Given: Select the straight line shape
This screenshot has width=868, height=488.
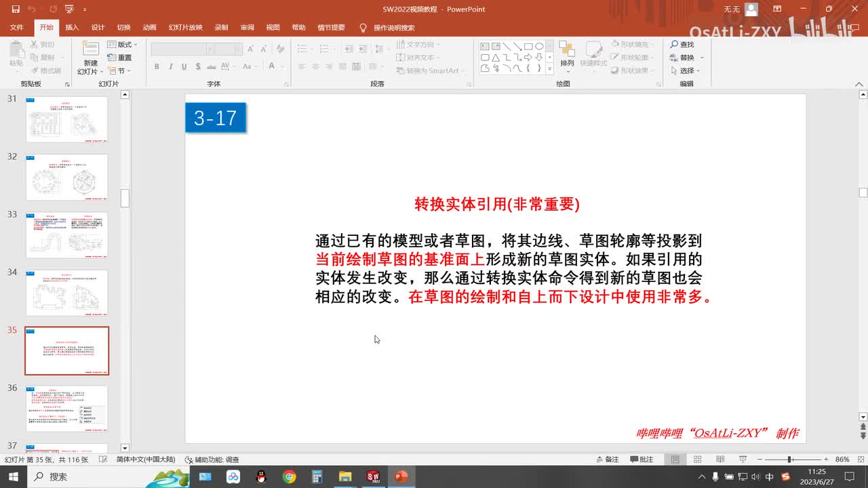Looking at the screenshot, I should (507, 47).
